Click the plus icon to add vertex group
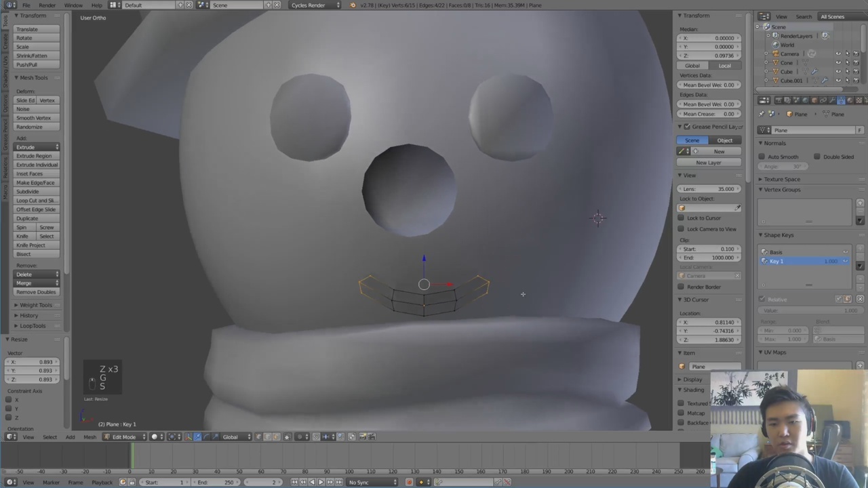Viewport: 868px width, 488px height. click(860, 203)
